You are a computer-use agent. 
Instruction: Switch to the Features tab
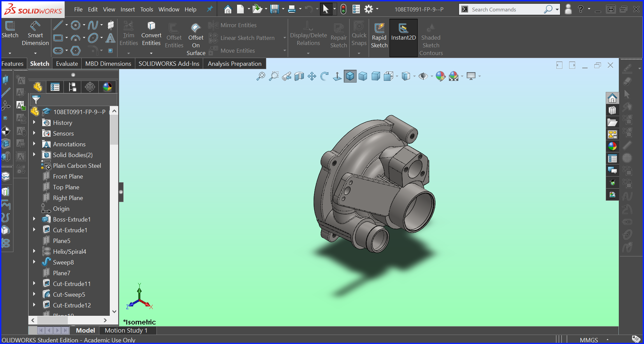[x=12, y=64]
